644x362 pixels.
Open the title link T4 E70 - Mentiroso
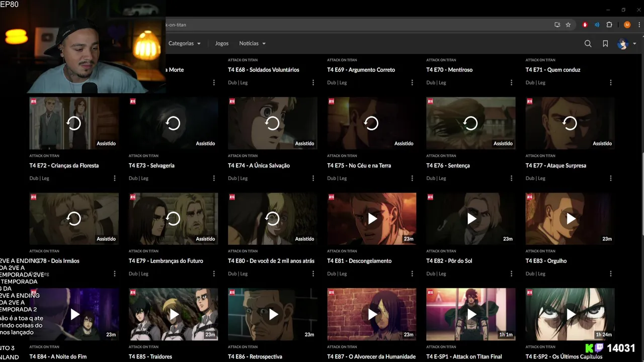point(449,70)
